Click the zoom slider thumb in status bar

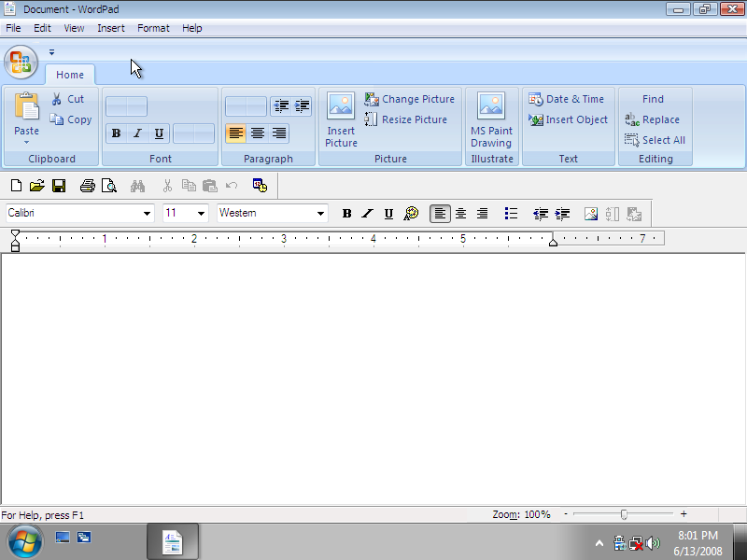(x=624, y=514)
